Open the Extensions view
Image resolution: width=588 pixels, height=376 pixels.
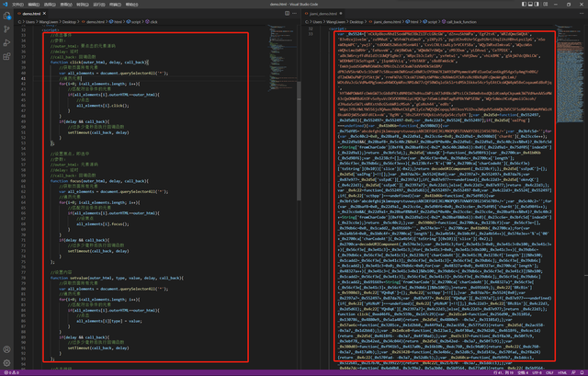pos(6,56)
